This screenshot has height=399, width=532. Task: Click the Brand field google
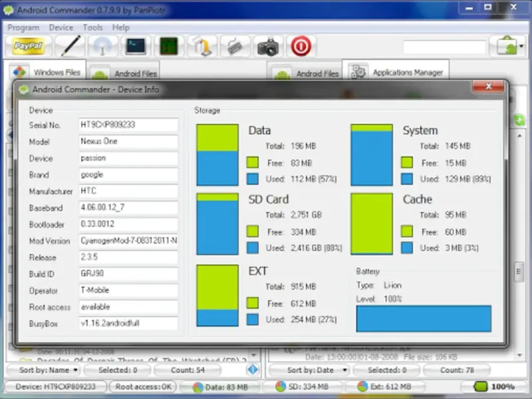click(128, 174)
